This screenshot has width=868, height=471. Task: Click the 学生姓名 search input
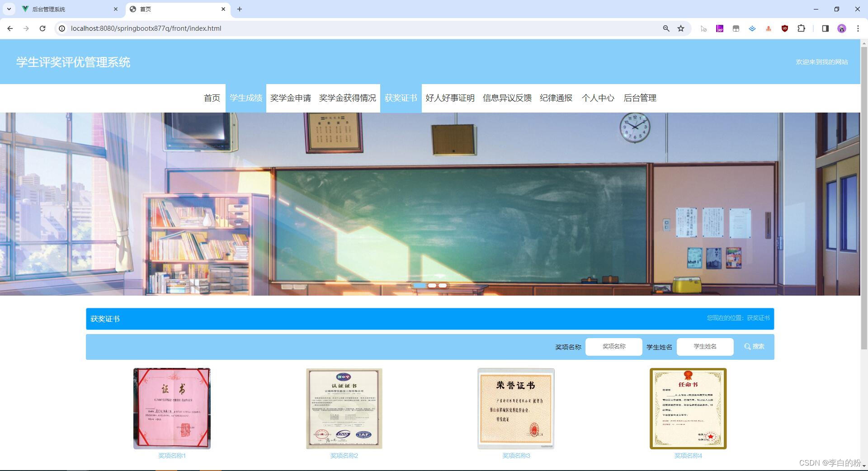pyautogui.click(x=705, y=347)
